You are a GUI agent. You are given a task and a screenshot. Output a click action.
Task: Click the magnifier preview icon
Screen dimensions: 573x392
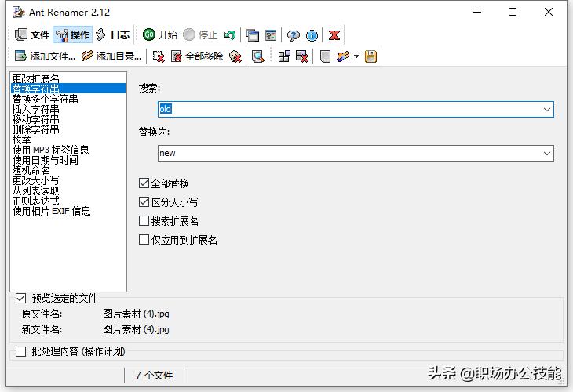pyautogui.click(x=258, y=56)
